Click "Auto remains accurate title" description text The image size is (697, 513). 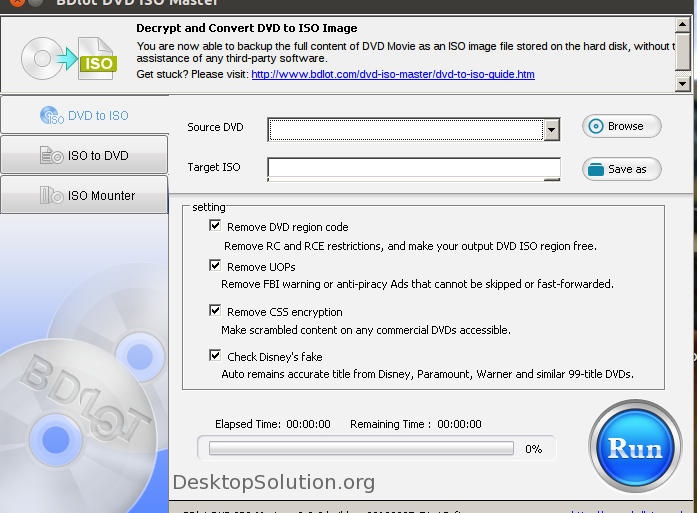[x=428, y=374]
